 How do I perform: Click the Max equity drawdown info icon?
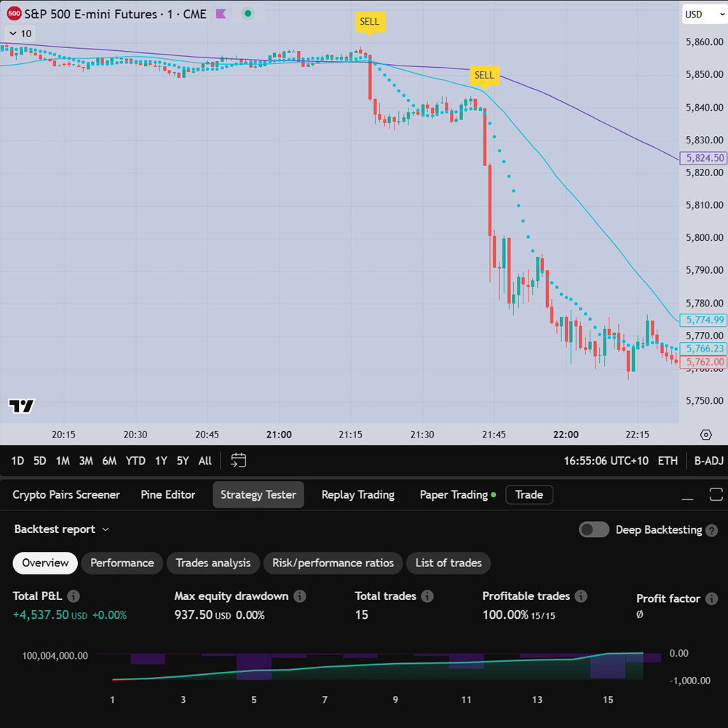(x=300, y=596)
